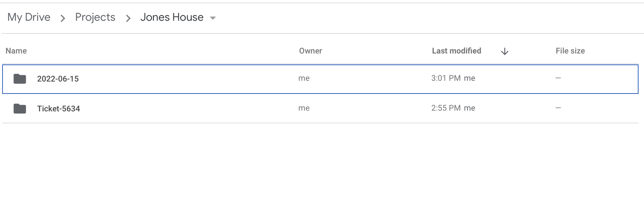Click the Owner column header

310,51
